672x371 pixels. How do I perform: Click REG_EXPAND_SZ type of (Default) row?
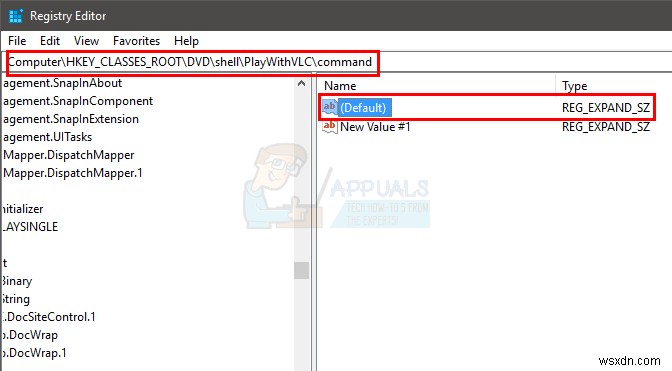606,108
